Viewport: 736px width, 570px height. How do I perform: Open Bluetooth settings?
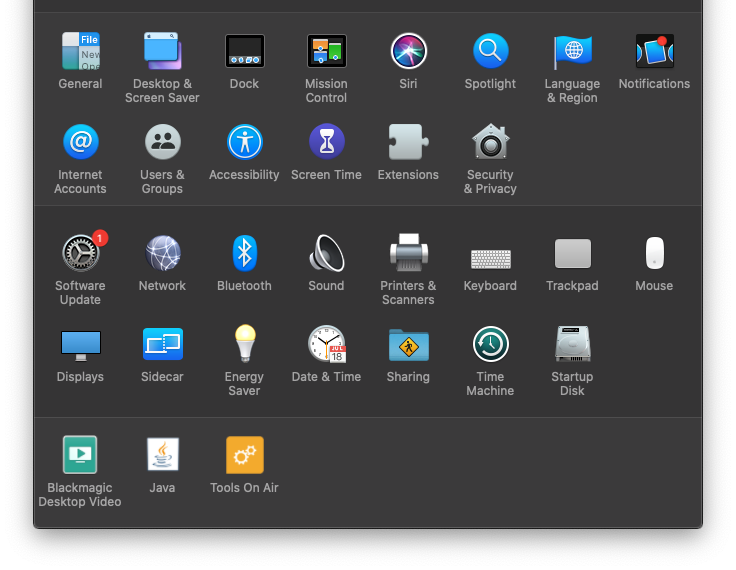click(x=245, y=253)
